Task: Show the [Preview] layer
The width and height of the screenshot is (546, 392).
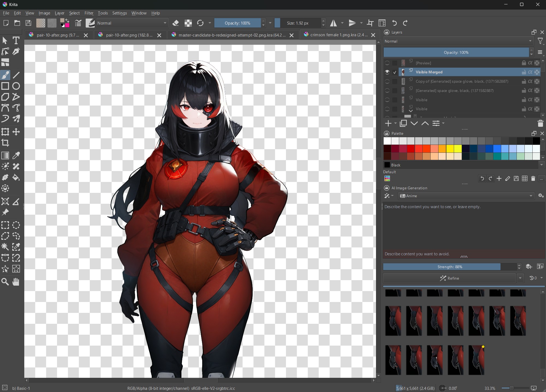Action: (387, 63)
